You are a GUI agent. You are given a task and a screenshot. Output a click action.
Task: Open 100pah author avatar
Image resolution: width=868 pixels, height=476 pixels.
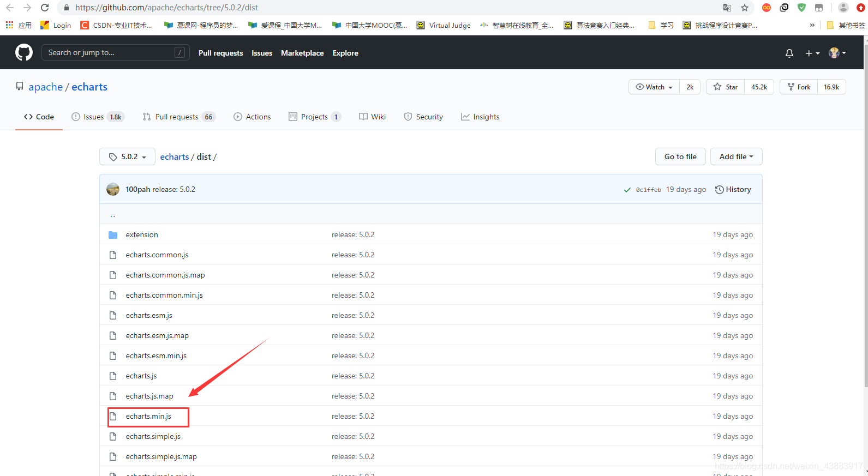(x=113, y=189)
